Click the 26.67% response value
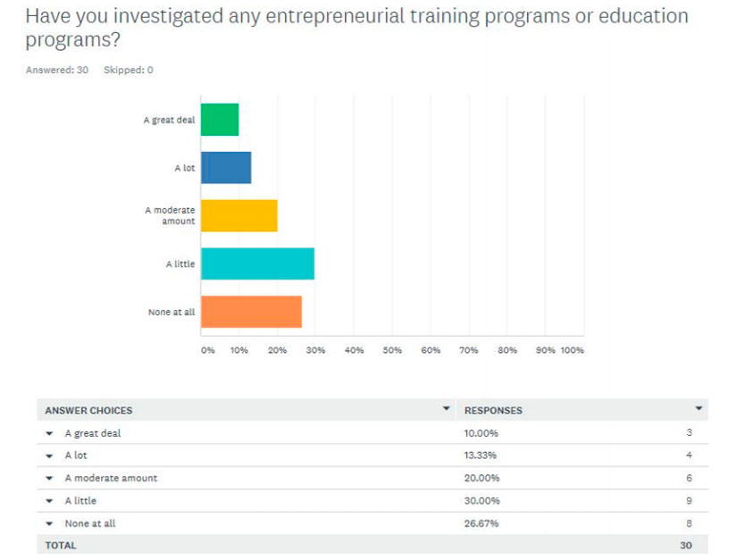Image resolution: width=745 pixels, height=560 pixels. [x=481, y=523]
